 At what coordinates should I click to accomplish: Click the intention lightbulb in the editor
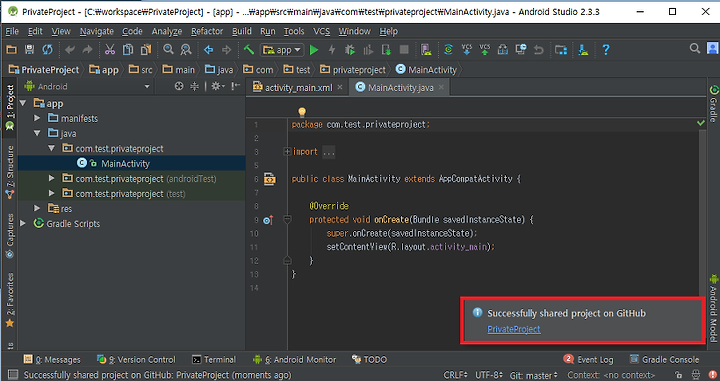point(302,112)
